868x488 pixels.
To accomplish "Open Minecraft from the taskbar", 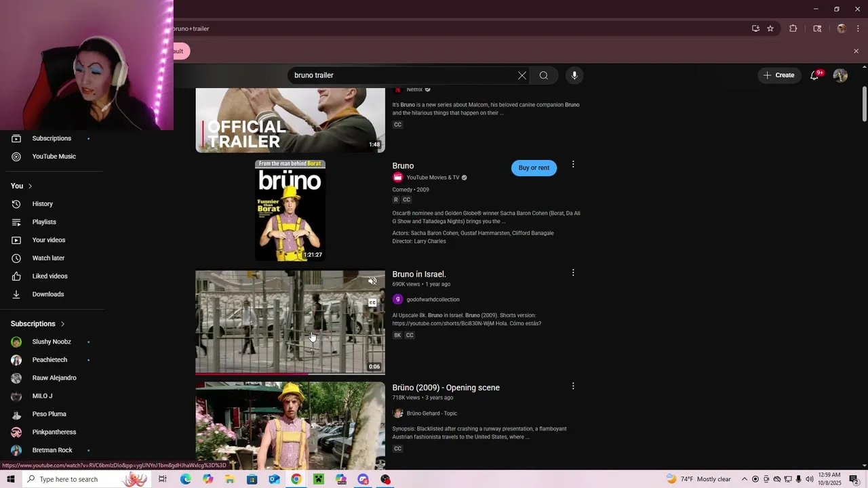I will (x=319, y=479).
